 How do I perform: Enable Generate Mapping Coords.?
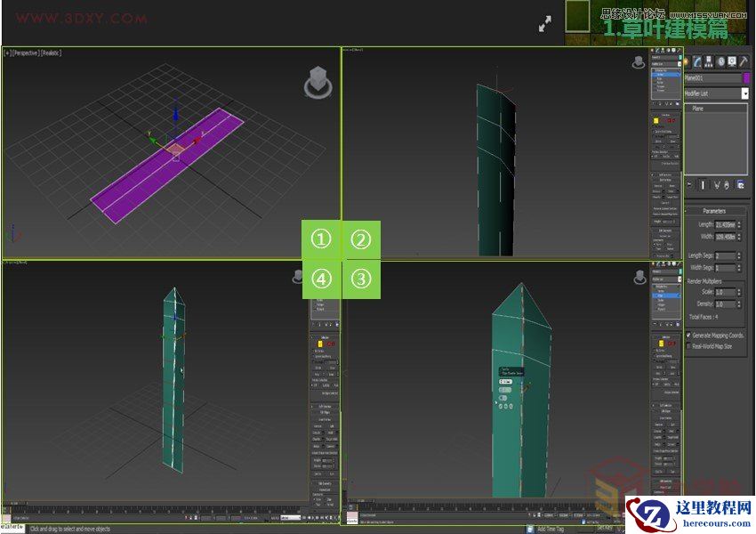(x=689, y=335)
